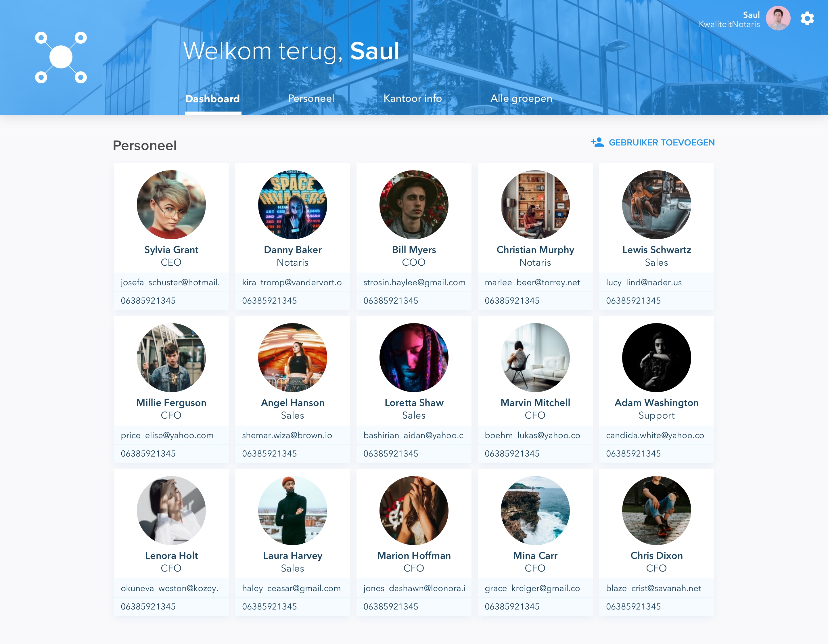
Task: Open the Kantoor info tab
Action: [x=413, y=99]
